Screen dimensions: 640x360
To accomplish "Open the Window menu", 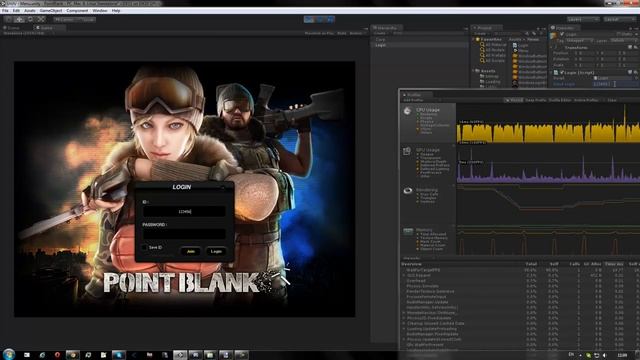I will [100, 11].
